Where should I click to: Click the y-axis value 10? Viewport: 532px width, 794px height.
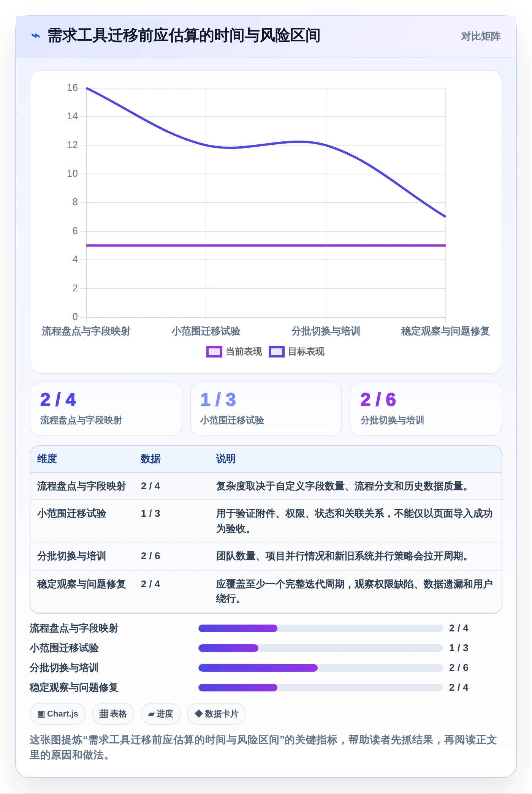[x=72, y=174]
